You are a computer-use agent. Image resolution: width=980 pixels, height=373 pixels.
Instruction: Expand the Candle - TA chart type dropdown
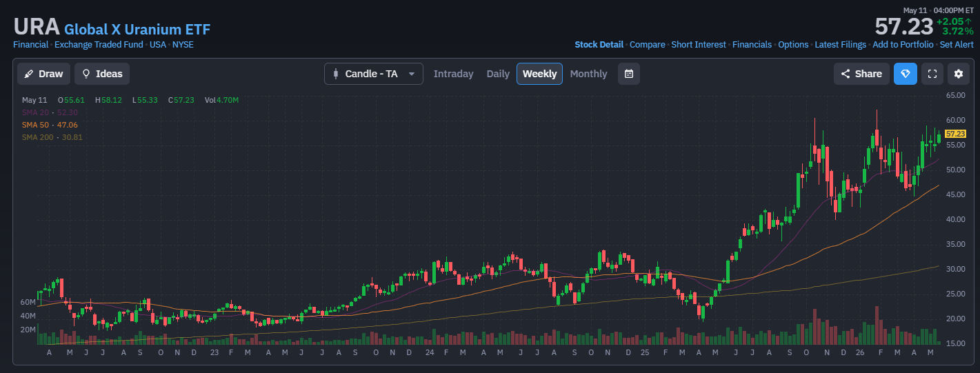pyautogui.click(x=374, y=74)
